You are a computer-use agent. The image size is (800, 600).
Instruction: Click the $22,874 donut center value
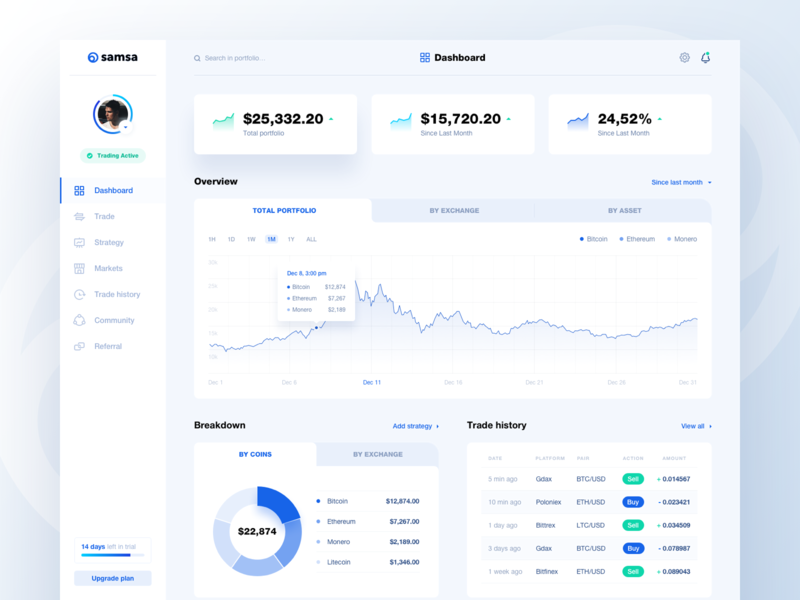pyautogui.click(x=257, y=531)
